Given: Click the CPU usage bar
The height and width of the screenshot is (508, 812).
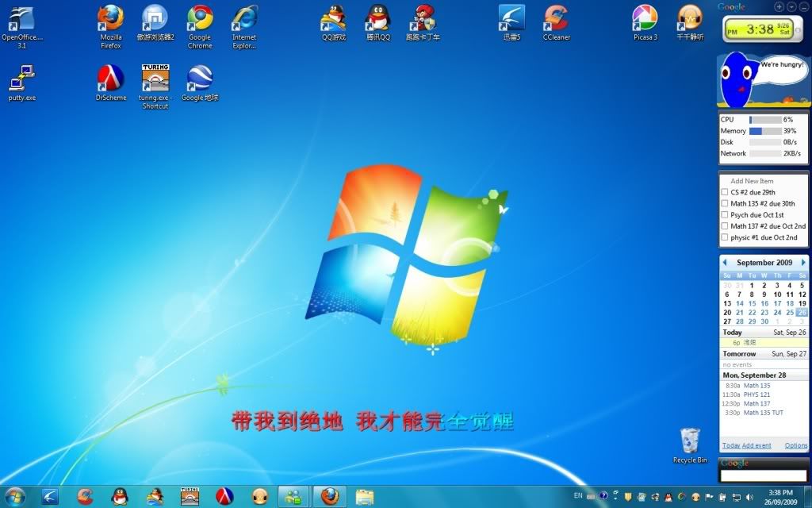Looking at the screenshot, I should click(x=765, y=120).
